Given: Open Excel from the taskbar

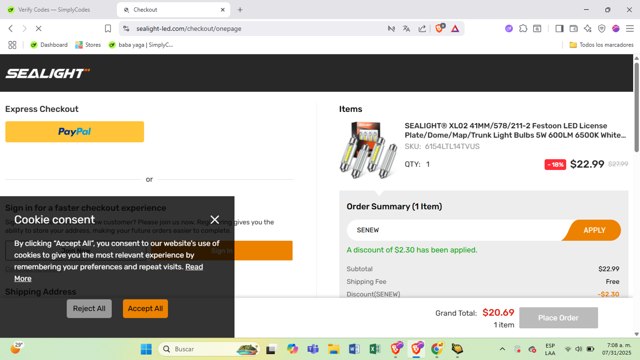Looking at the screenshot, I should pyautogui.click(x=375, y=349).
